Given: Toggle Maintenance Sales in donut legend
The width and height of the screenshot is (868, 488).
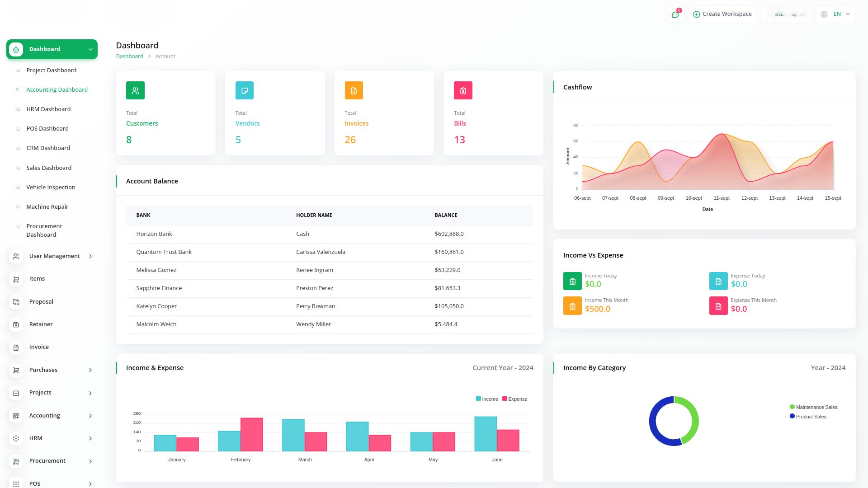Looking at the screenshot, I should coord(813,407).
